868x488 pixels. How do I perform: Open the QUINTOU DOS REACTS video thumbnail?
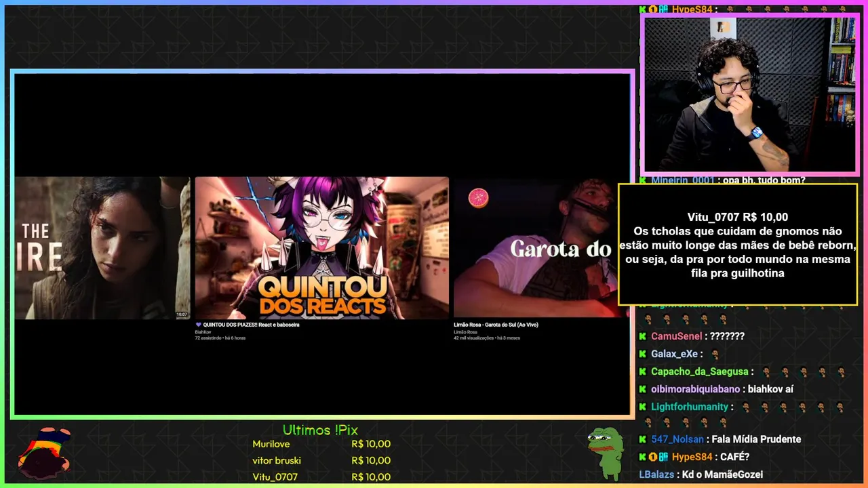coord(321,247)
